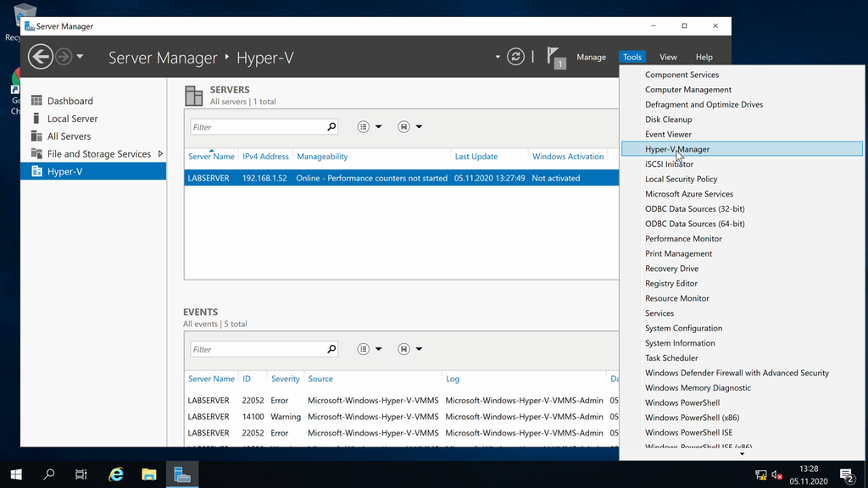
Task: Expand File and Storage Services
Action: pyautogui.click(x=162, y=153)
